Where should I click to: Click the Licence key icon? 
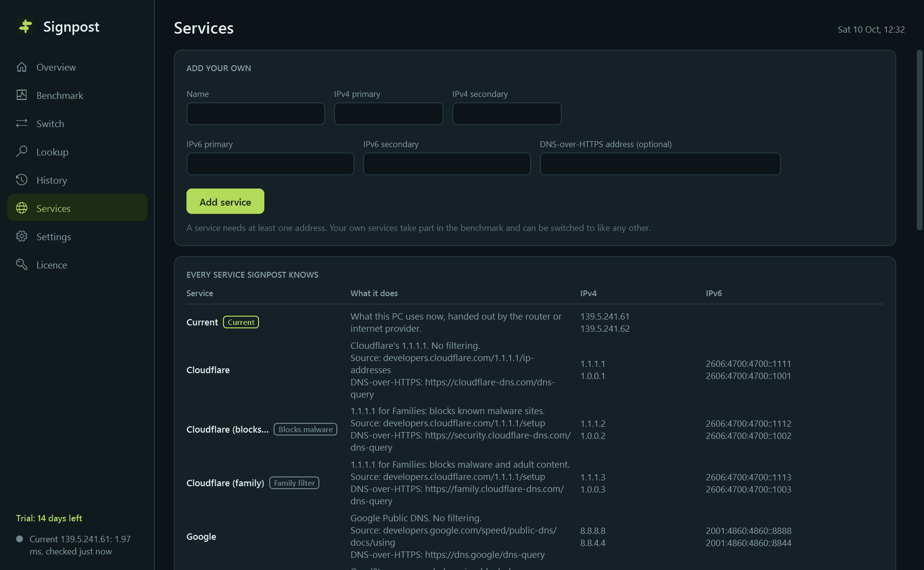tap(21, 265)
